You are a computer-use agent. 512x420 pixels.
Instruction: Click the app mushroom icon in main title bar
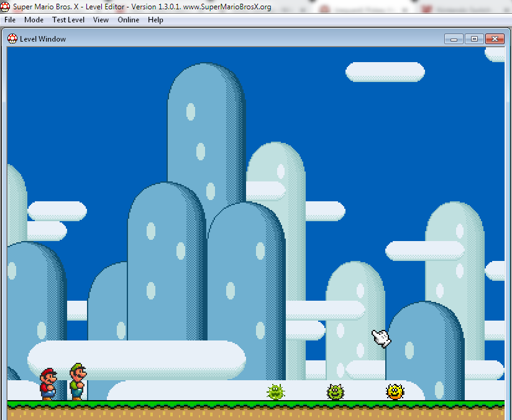pyautogui.click(x=5, y=7)
